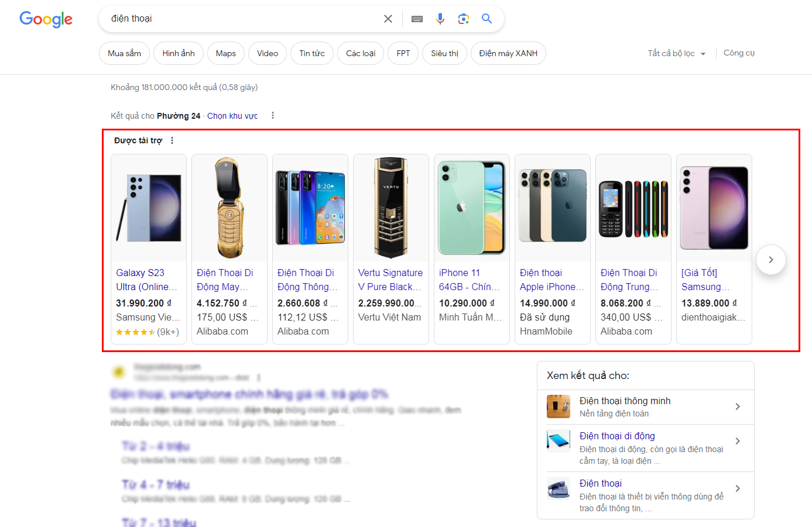812x527 pixels.
Task: Expand Điện thoại di động result
Action: click(738, 441)
